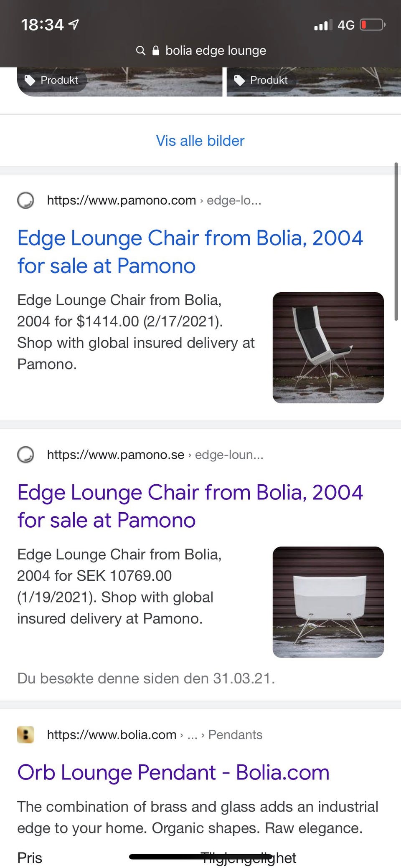Tap the padlock secure site icon
Image resolution: width=401 pixels, height=868 pixels.
click(x=155, y=51)
